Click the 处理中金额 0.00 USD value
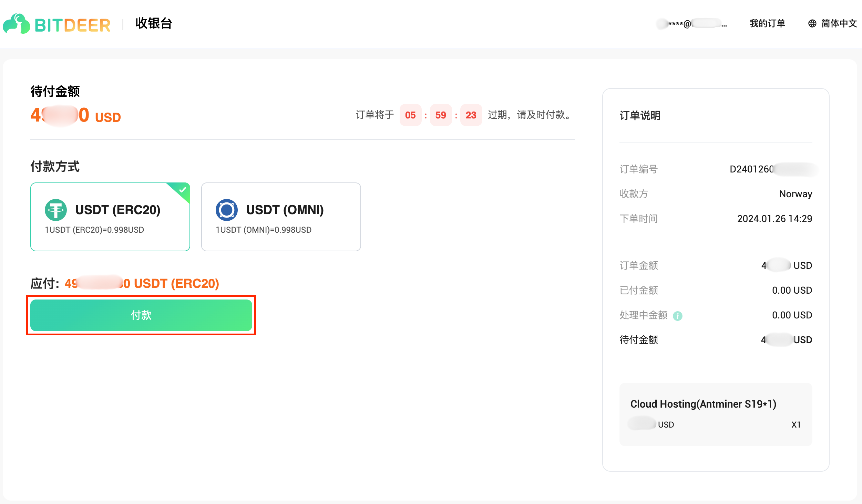862x504 pixels. click(792, 315)
